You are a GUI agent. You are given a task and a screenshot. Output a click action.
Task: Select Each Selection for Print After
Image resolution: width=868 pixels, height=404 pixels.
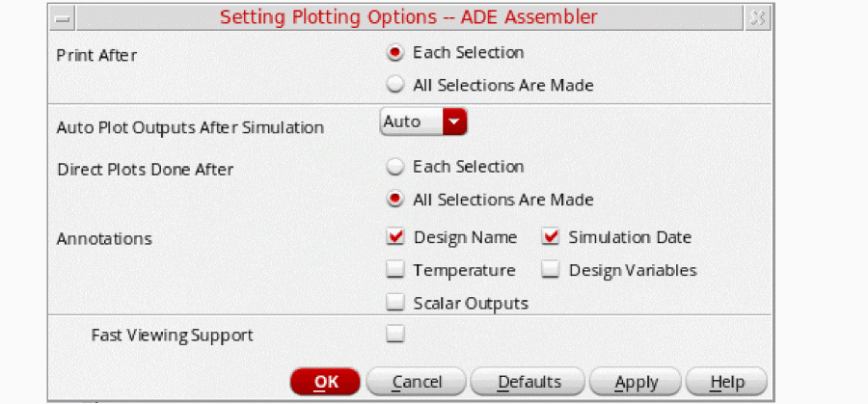[x=394, y=52]
